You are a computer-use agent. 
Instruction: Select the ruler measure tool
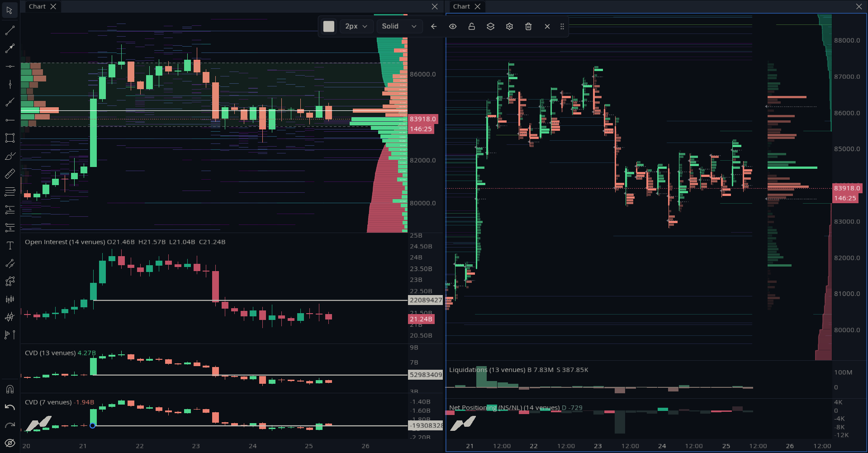tap(9, 174)
